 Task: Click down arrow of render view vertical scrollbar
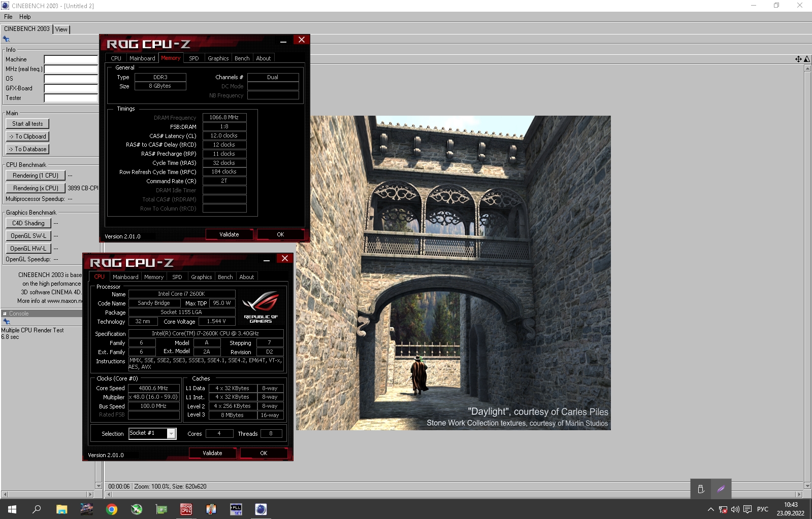807,486
